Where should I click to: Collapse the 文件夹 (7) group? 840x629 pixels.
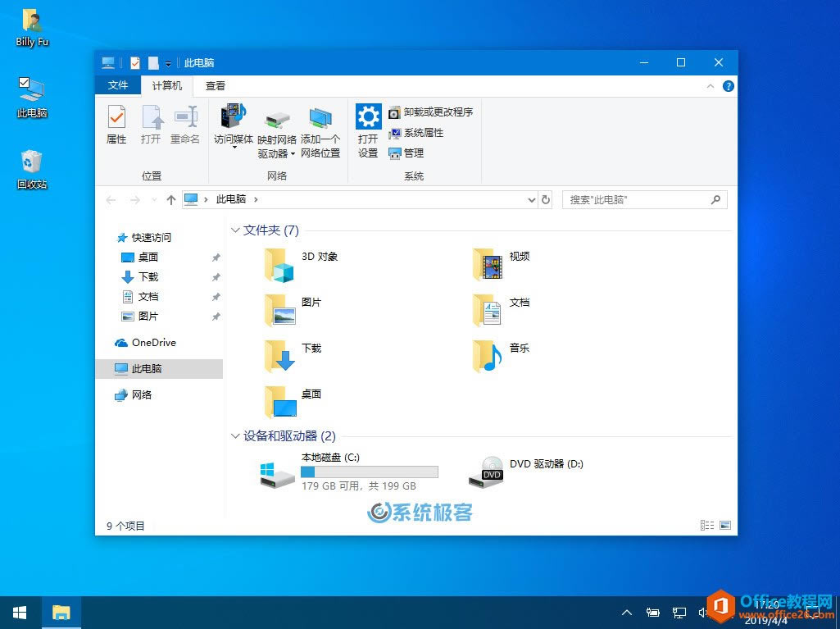pyautogui.click(x=234, y=230)
